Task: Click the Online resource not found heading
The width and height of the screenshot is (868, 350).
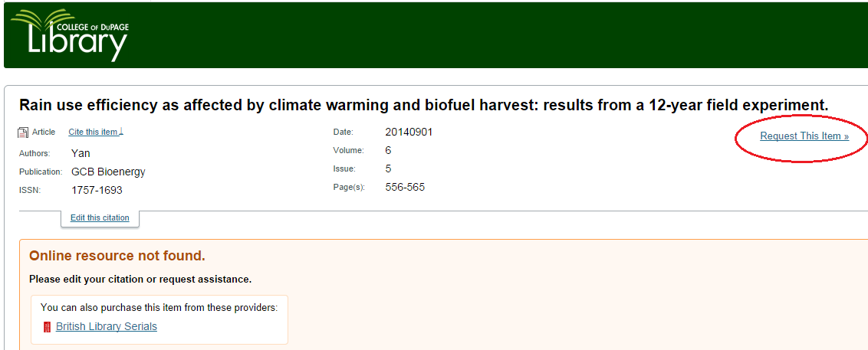Action: pos(117,256)
